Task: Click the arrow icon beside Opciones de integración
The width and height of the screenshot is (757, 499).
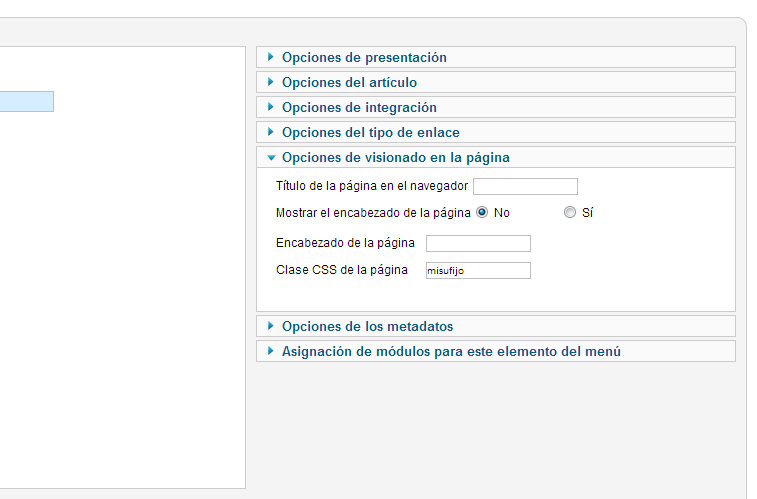Action: [270, 107]
